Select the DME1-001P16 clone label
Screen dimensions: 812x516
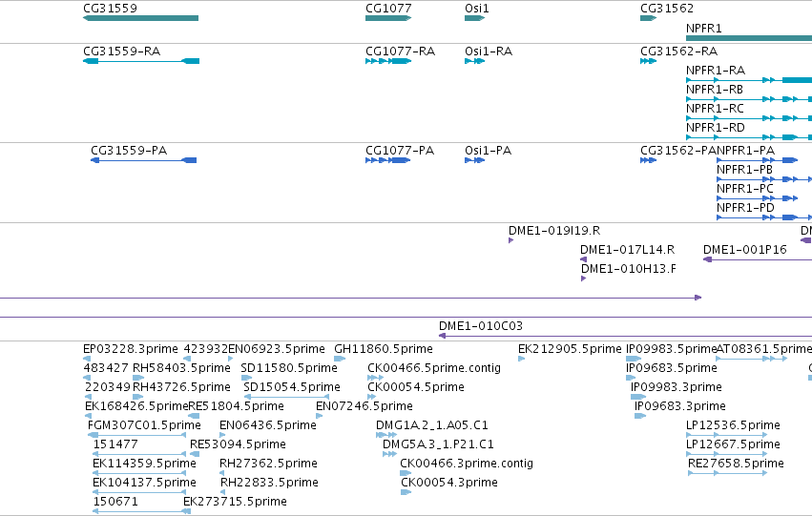click(x=744, y=250)
